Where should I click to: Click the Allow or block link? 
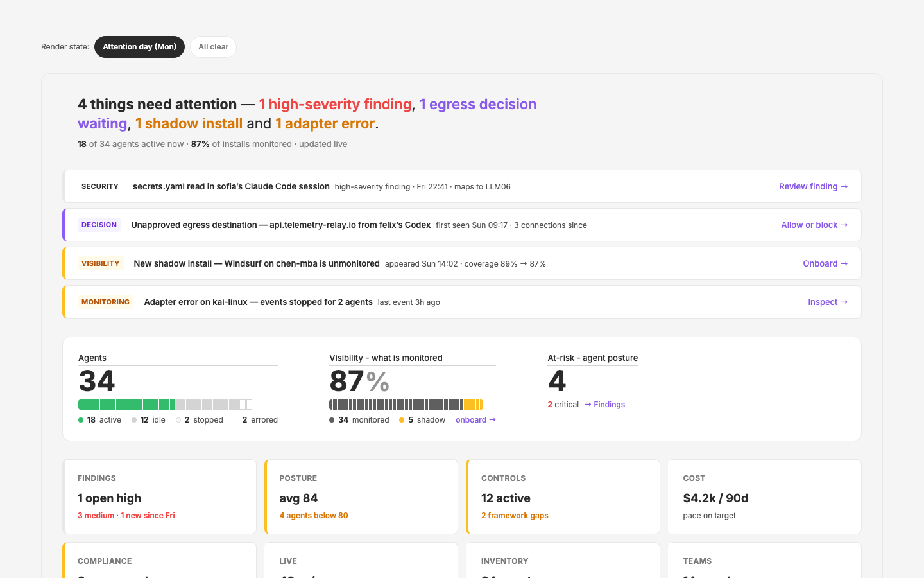pos(814,225)
